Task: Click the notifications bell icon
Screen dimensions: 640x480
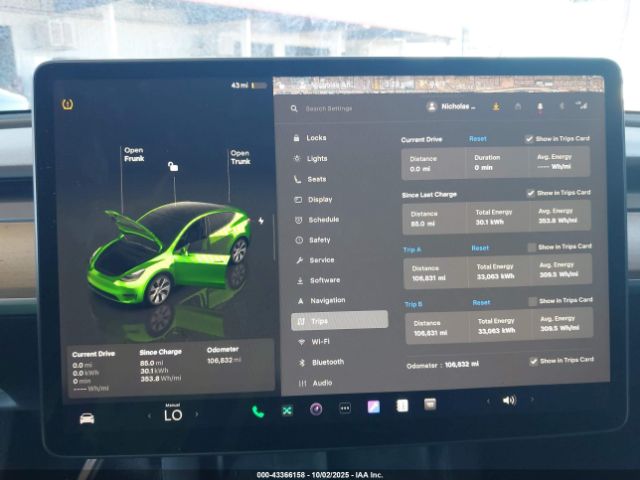Action: [x=540, y=107]
